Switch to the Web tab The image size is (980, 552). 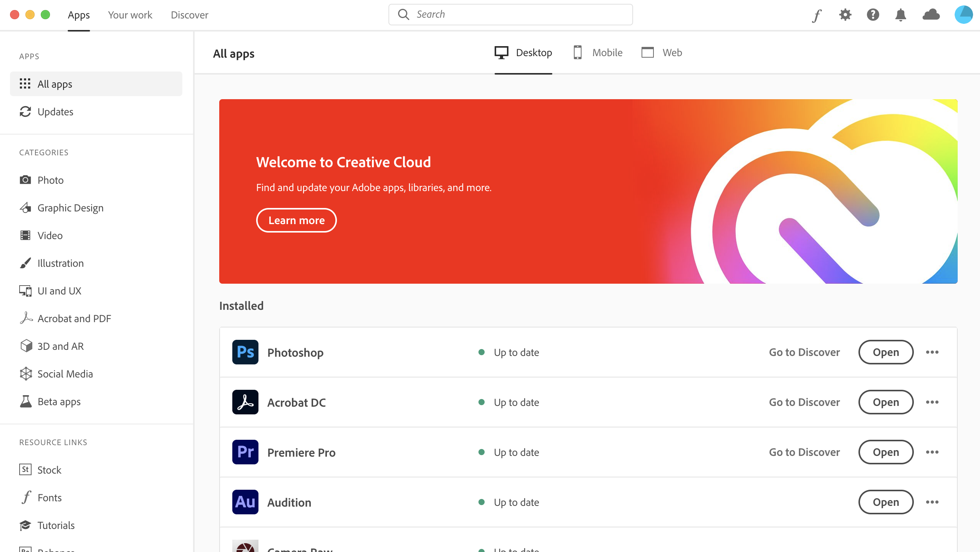pyautogui.click(x=662, y=53)
